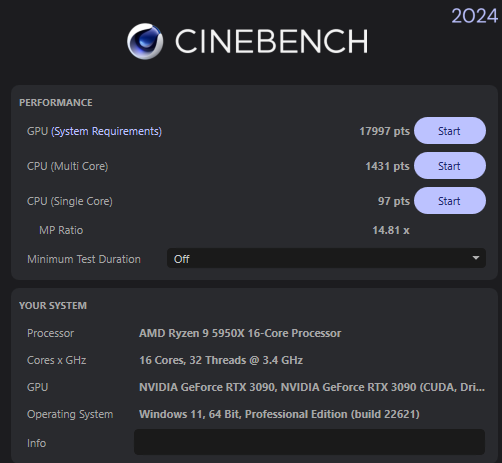Click the Processor label
502x463 pixels.
[x=50, y=333]
